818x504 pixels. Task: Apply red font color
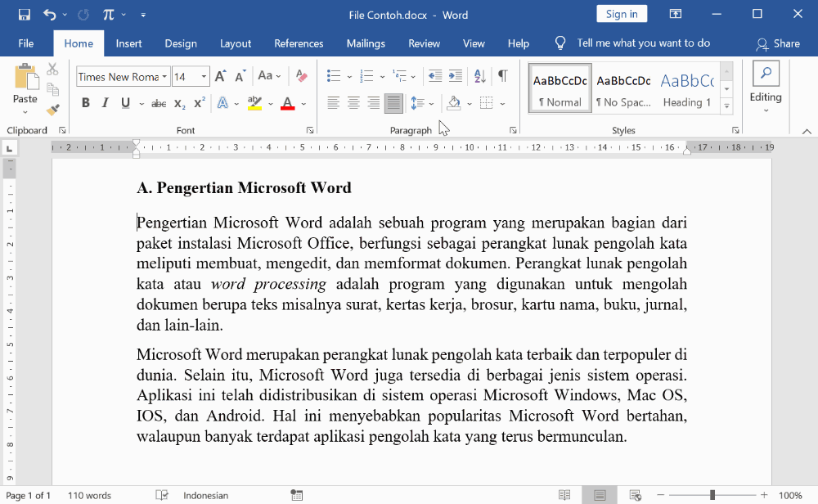point(287,103)
